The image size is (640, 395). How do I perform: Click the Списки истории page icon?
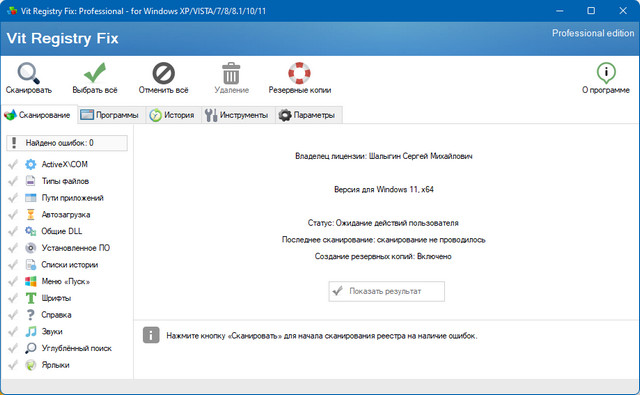(31, 264)
